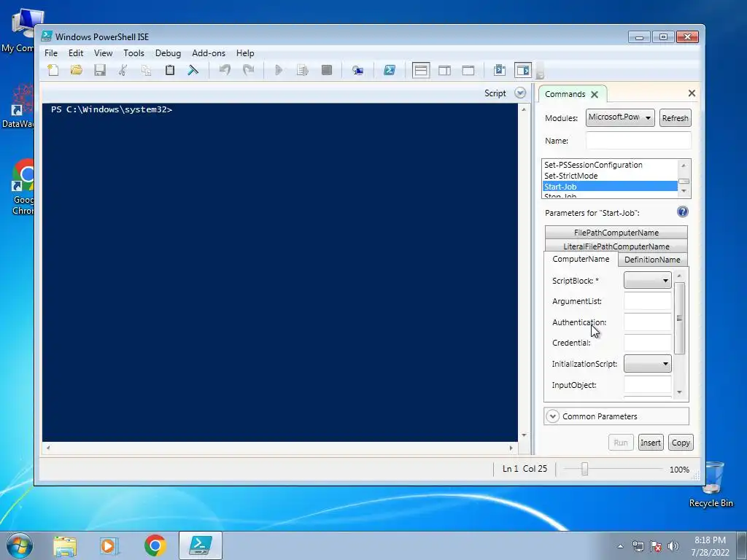The height and width of the screenshot is (560, 747).
Task: Click the volume speaker tray icon
Action: [x=673, y=546]
